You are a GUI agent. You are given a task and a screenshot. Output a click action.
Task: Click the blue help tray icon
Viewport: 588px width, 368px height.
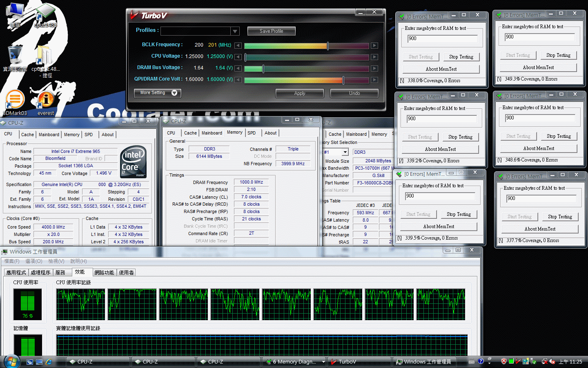click(x=481, y=361)
